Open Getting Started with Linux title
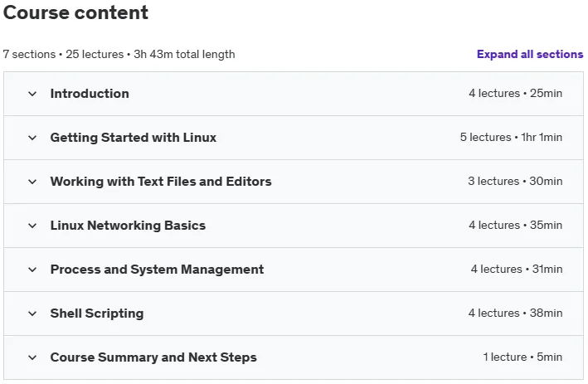588x384 pixels. pyautogui.click(x=134, y=138)
